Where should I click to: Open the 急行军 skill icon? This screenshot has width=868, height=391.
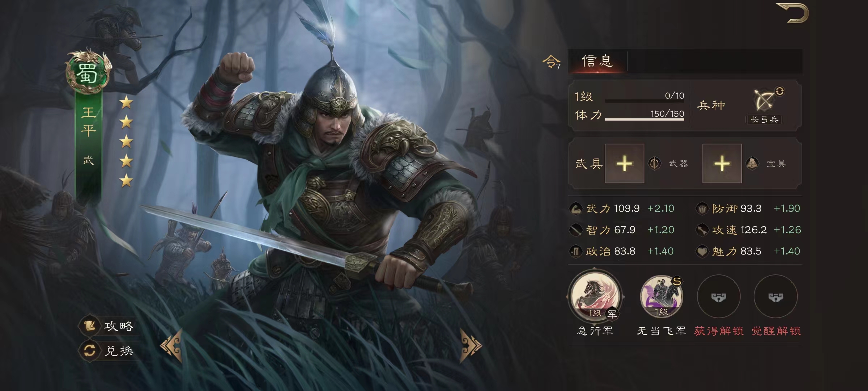(x=595, y=297)
